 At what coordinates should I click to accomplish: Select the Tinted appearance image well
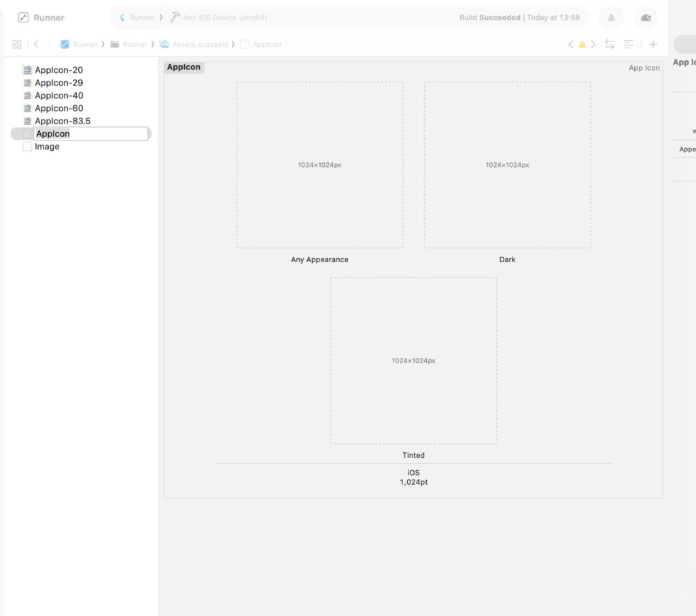(413, 361)
